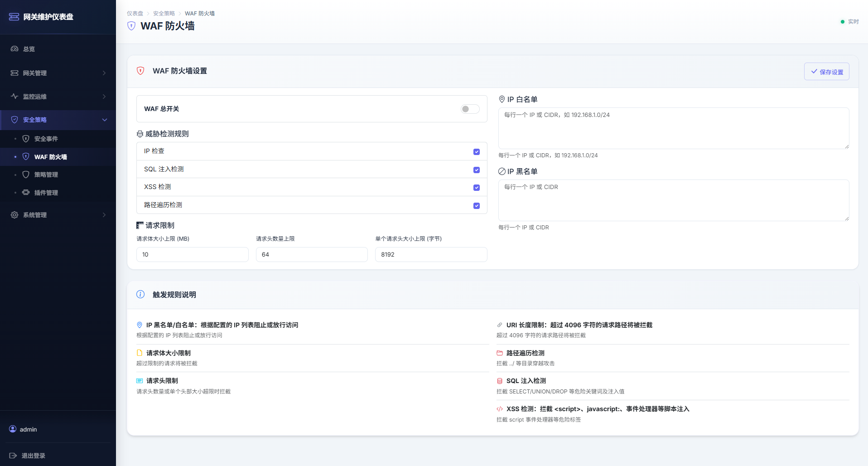Collapse the 安全策略 menu chevron
Image resolution: width=868 pixels, height=466 pixels.
[105, 120]
